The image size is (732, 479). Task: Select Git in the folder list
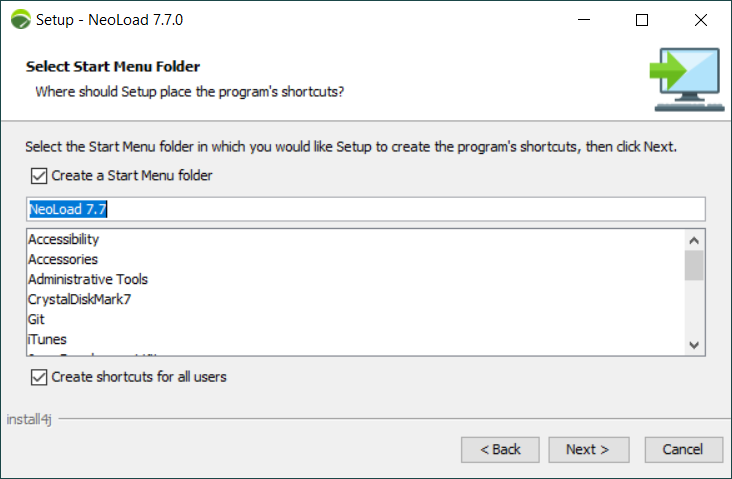[36, 319]
